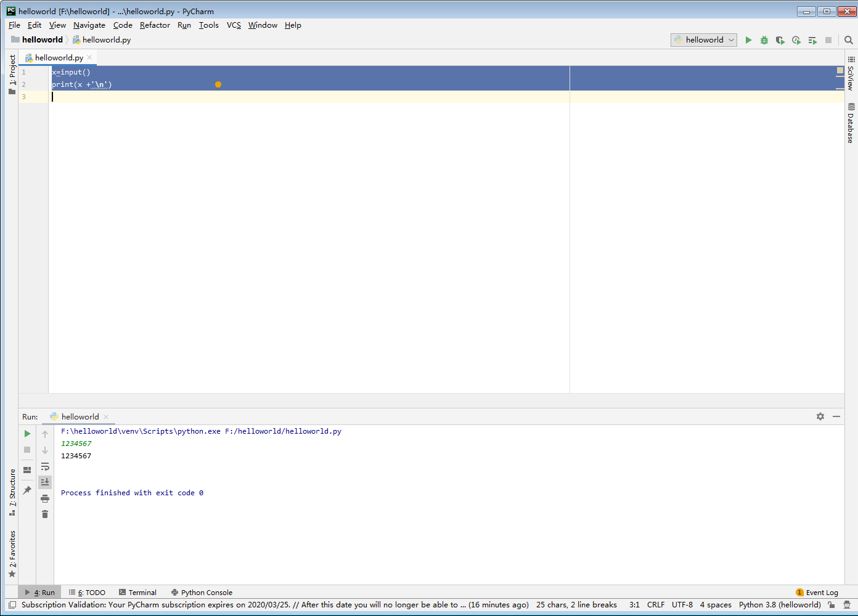Go up the stack trace arrow
The height and width of the screenshot is (616, 858).
pyautogui.click(x=45, y=434)
